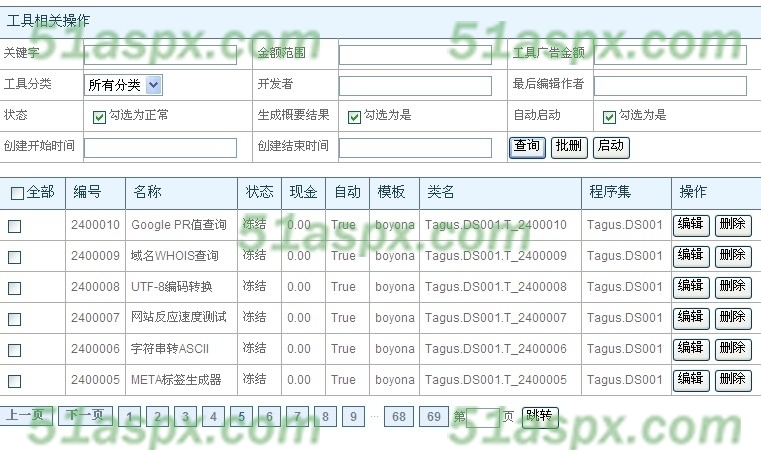761x470 pixels.
Task: Click the 创建结束时间 input field
Action: click(415, 148)
